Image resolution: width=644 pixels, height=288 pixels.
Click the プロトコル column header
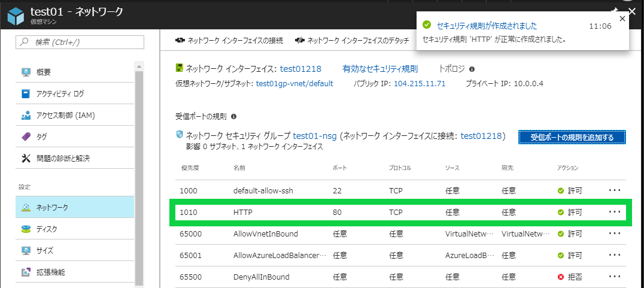click(x=400, y=168)
